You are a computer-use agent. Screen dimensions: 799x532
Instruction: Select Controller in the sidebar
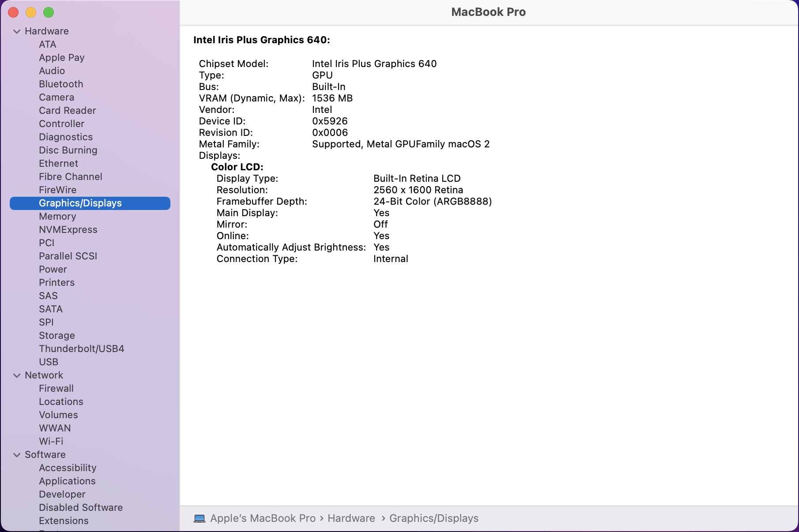(x=62, y=124)
